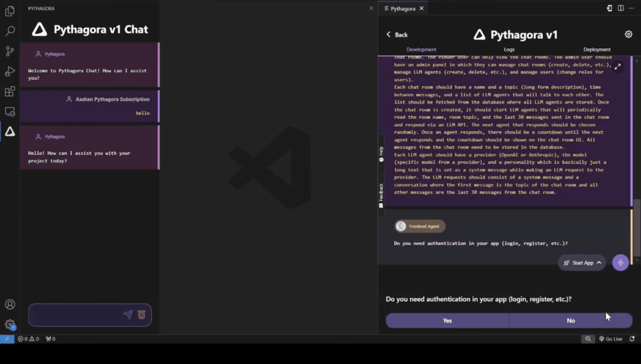The width and height of the screenshot is (641, 364).
Task: Close the Pythagora chat side panel
Action: pyautogui.click(x=371, y=8)
